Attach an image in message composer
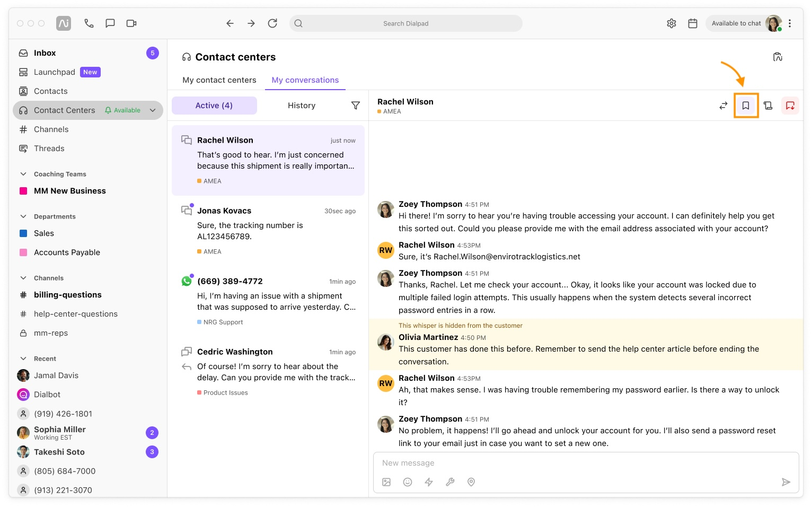 point(386,482)
